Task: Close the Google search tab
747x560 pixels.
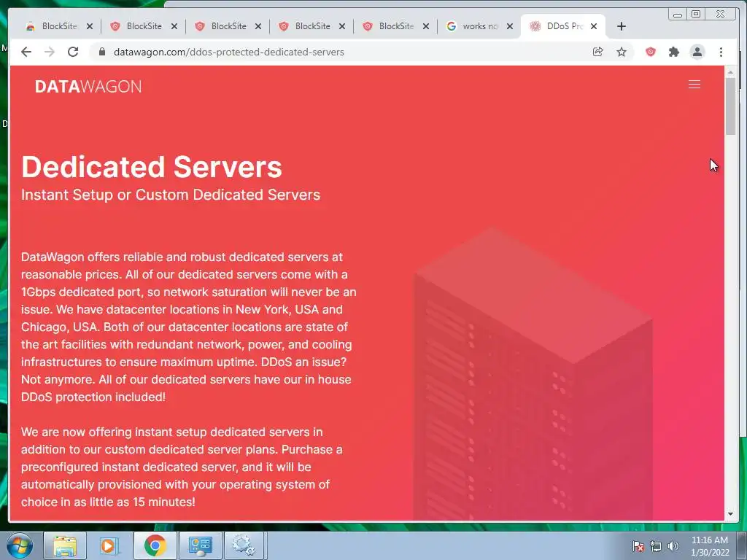Action: tap(510, 26)
